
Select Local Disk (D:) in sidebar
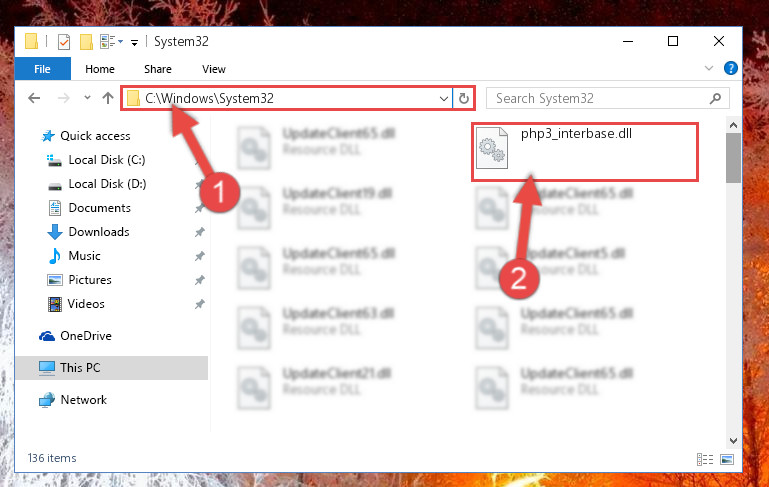coord(107,184)
